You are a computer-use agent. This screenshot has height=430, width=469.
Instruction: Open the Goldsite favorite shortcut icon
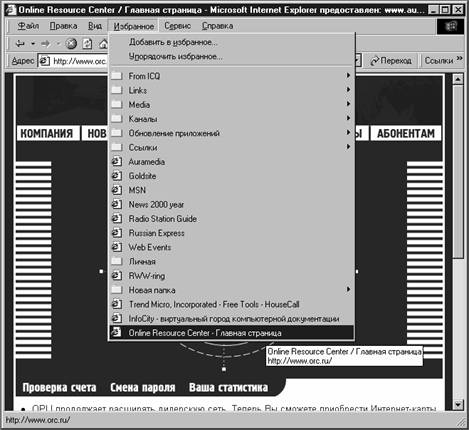click(x=117, y=176)
